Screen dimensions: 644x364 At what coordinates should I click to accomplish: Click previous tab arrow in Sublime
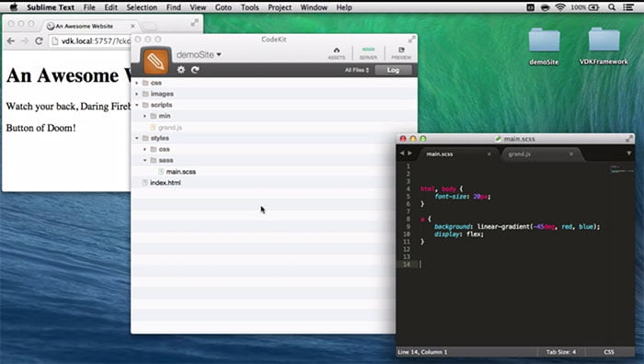(402, 154)
